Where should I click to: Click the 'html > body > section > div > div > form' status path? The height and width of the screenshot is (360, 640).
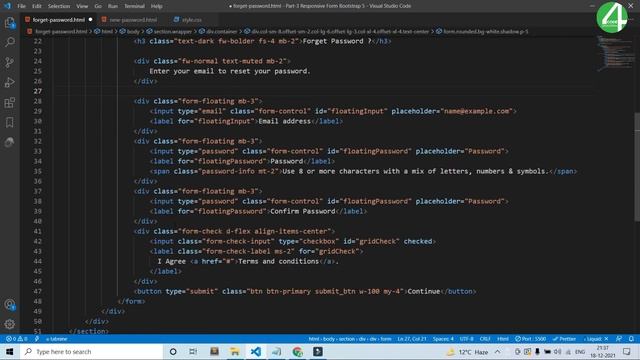350,339
